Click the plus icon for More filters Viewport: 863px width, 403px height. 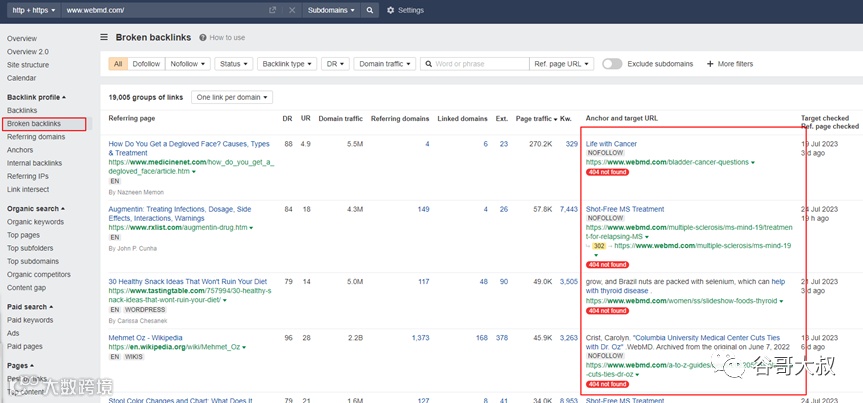click(710, 64)
